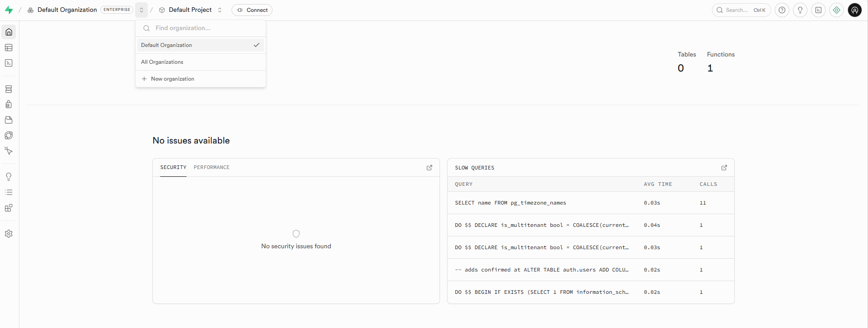Image resolution: width=868 pixels, height=328 pixels.
Task: Open Slow Queries external link icon
Action: [x=724, y=168]
